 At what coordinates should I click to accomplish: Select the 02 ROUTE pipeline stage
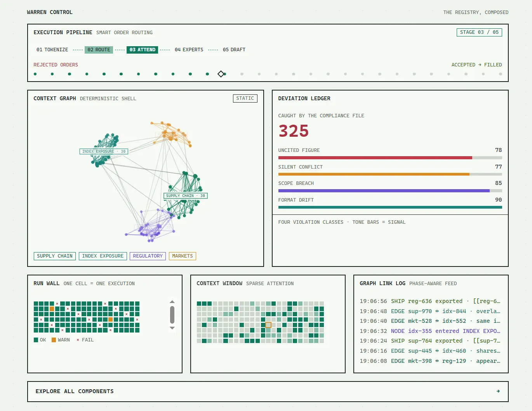(99, 50)
